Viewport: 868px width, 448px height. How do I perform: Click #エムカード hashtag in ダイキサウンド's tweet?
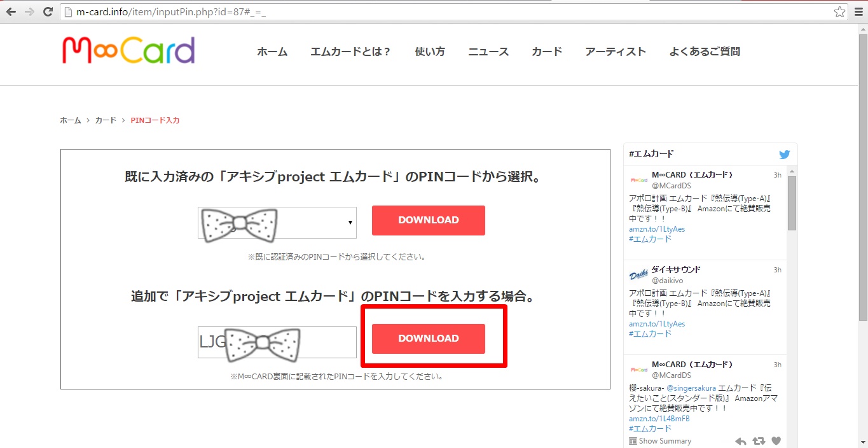[650, 334]
